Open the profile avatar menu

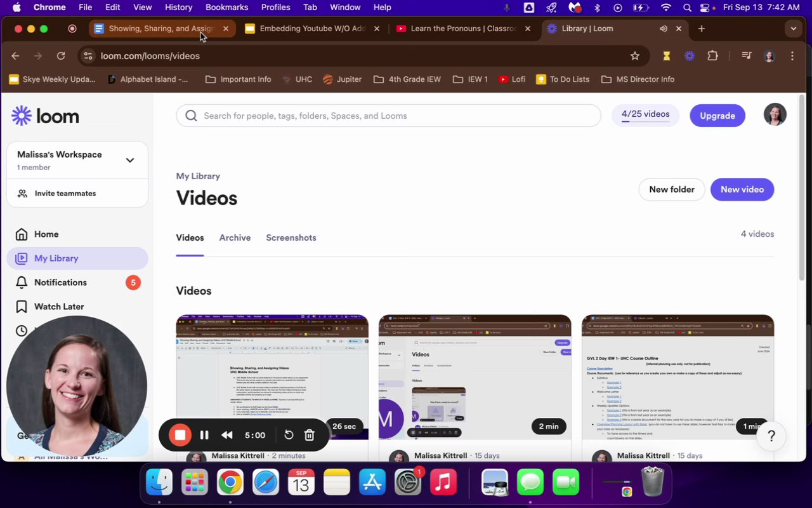click(x=775, y=114)
